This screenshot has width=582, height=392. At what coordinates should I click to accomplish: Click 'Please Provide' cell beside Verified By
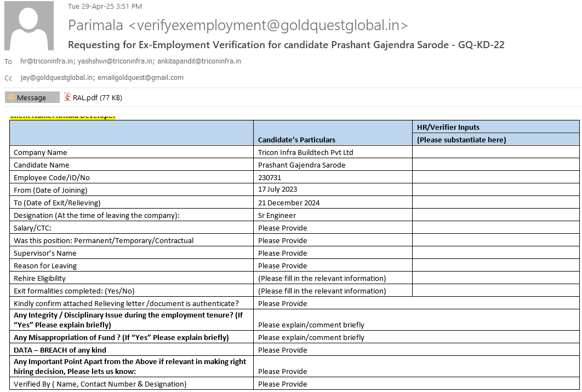click(x=282, y=384)
